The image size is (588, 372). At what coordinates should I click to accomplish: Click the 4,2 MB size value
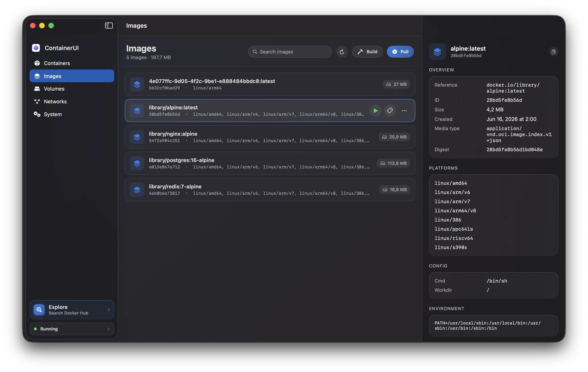tap(495, 110)
